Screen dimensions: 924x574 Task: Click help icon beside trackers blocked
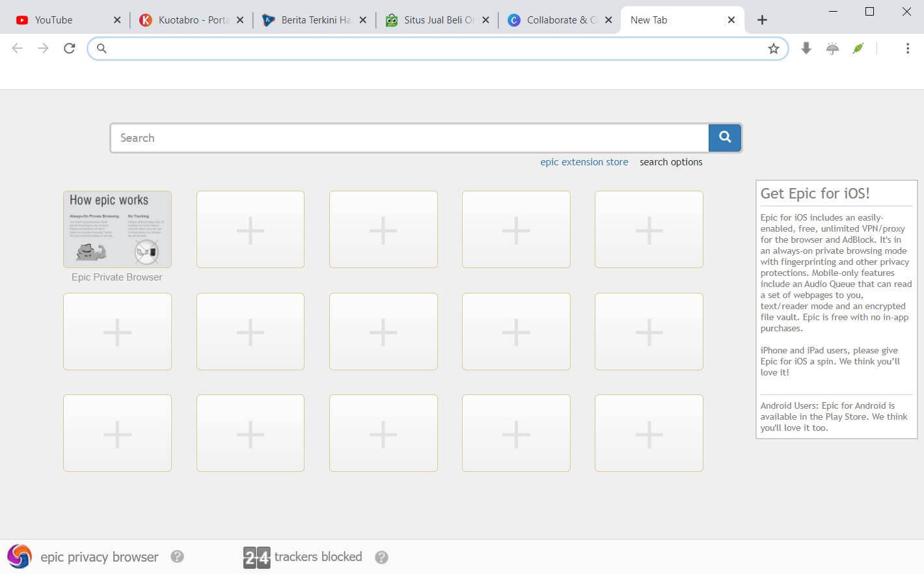(x=382, y=557)
